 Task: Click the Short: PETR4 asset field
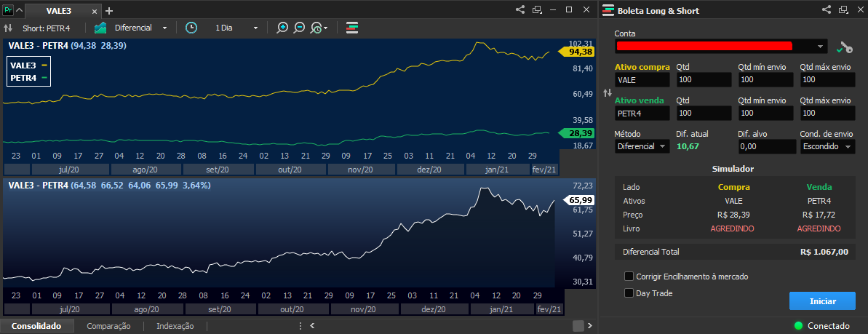point(45,28)
